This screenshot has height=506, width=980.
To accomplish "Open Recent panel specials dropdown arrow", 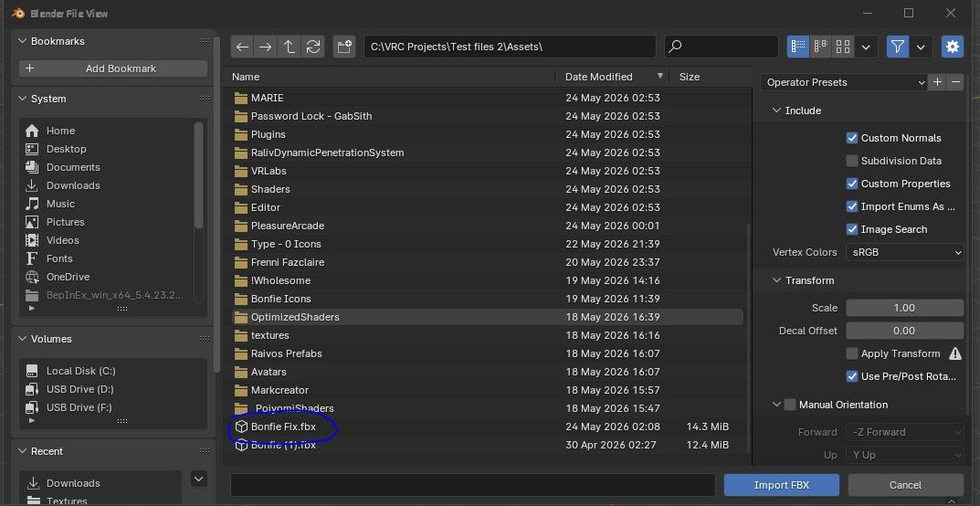I will pos(199,480).
